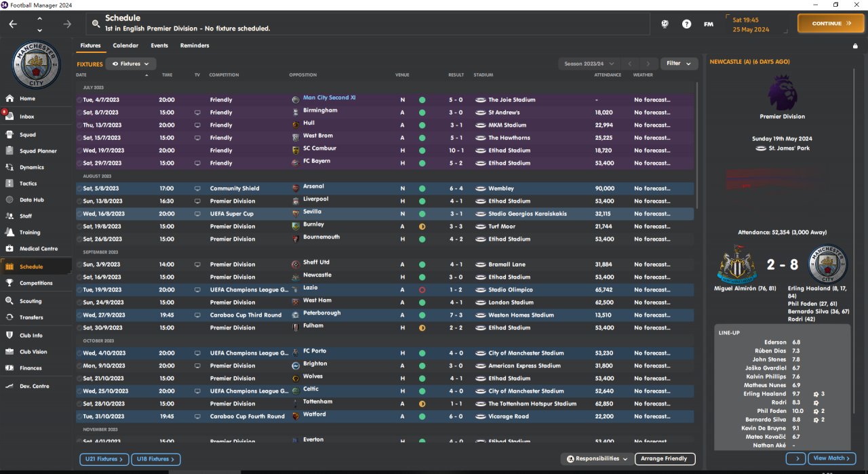Switch to the Calendar tab
The width and height of the screenshot is (868, 474).
point(125,45)
